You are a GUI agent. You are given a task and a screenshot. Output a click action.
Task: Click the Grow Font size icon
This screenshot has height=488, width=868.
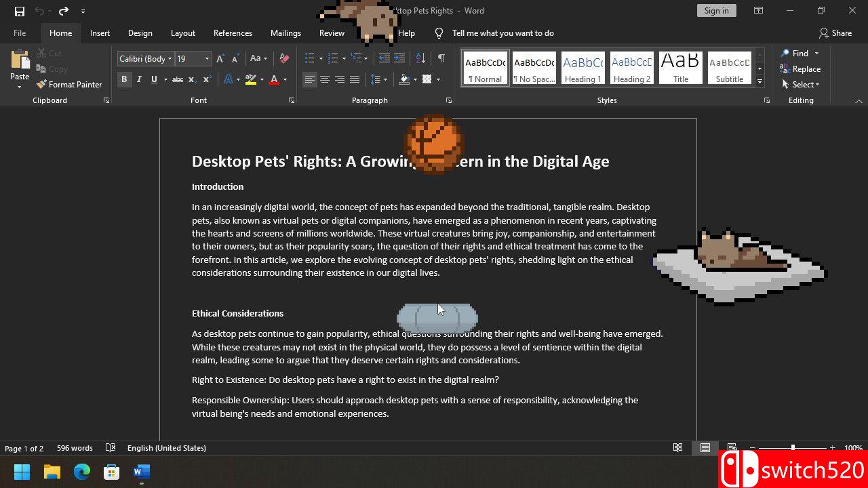220,59
